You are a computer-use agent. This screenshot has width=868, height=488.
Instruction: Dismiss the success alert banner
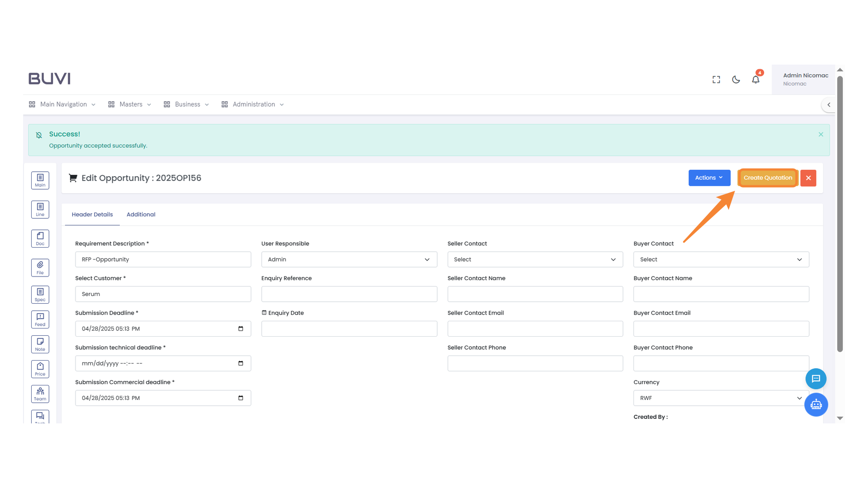point(821,135)
